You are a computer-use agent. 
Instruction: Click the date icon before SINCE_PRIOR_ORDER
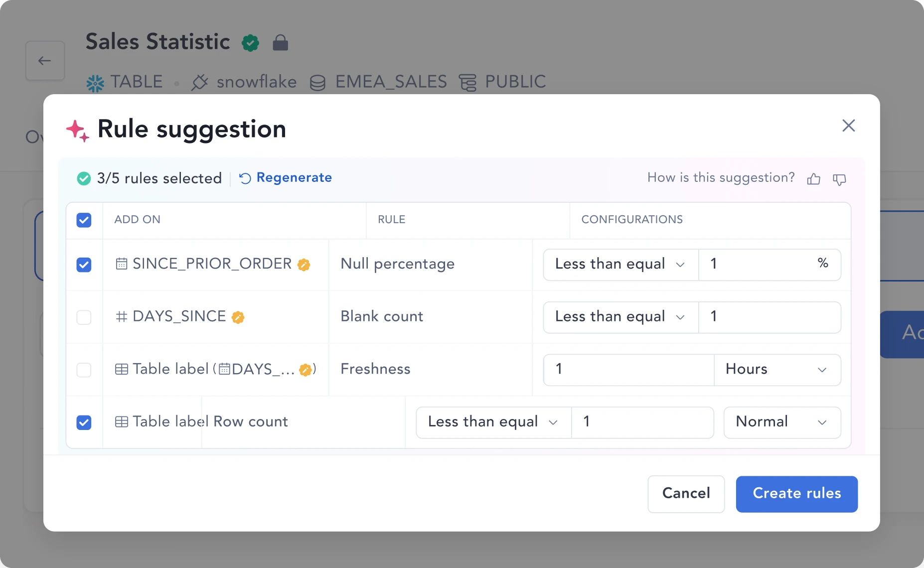pos(122,264)
